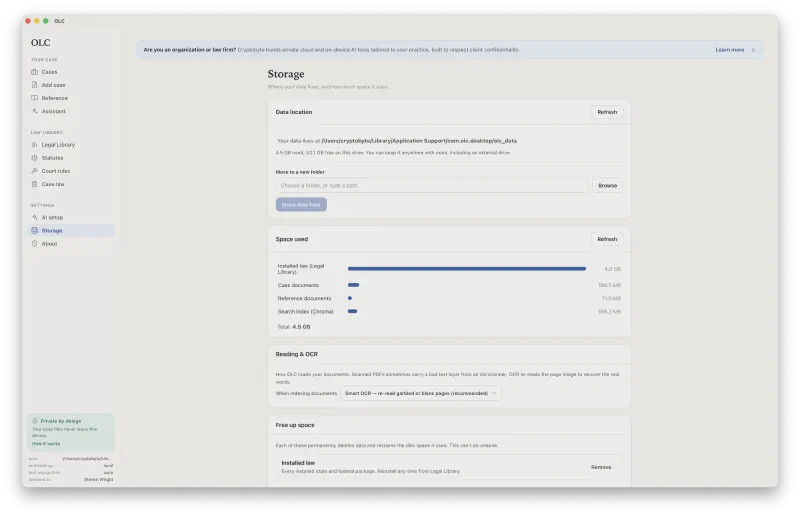Click the Storage database icon
800x516 pixels.
[x=35, y=231]
